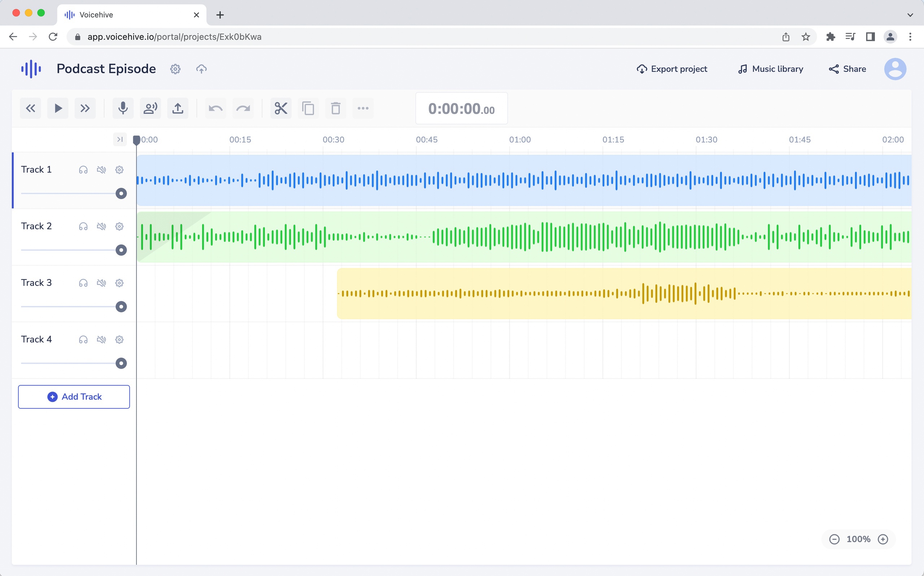
Task: Open Track 4 settings gear
Action: tap(119, 340)
